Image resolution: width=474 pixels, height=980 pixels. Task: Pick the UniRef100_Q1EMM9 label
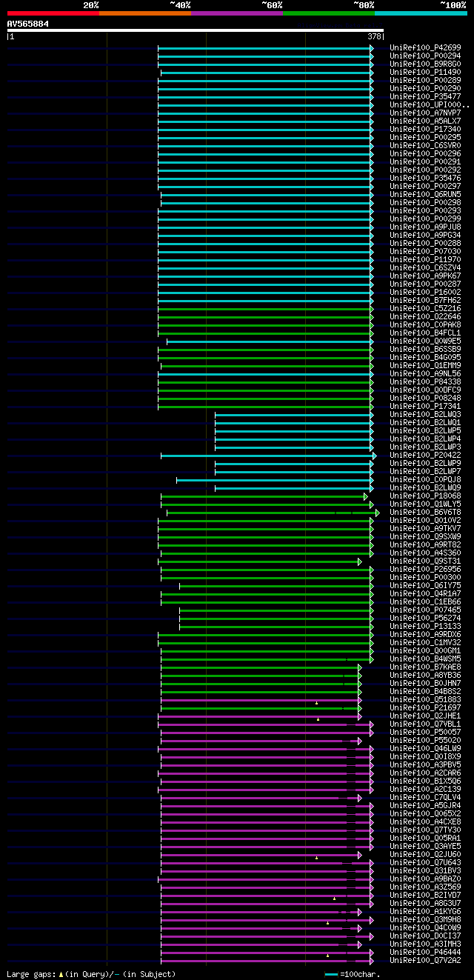425,365
